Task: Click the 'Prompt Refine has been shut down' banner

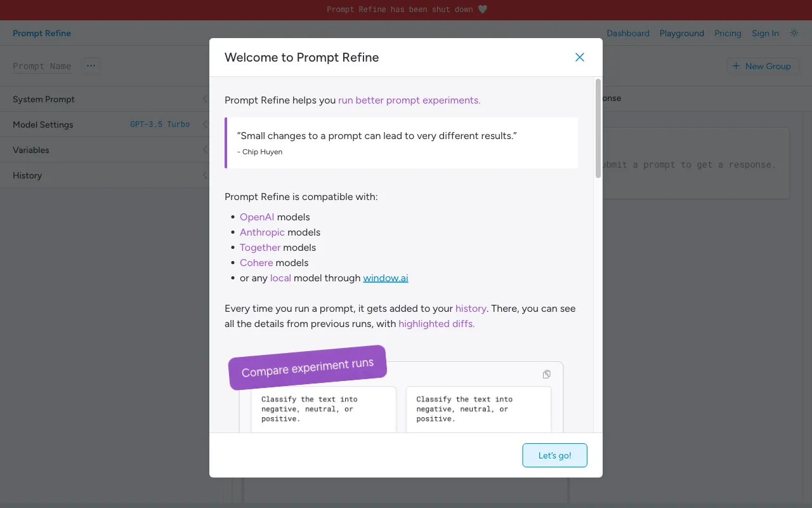Action: (x=406, y=10)
